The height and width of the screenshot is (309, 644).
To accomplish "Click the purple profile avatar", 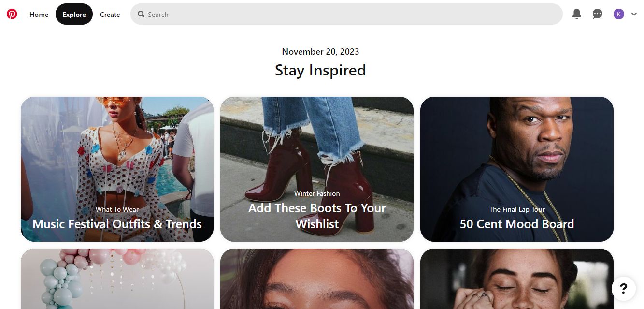I will [x=619, y=14].
